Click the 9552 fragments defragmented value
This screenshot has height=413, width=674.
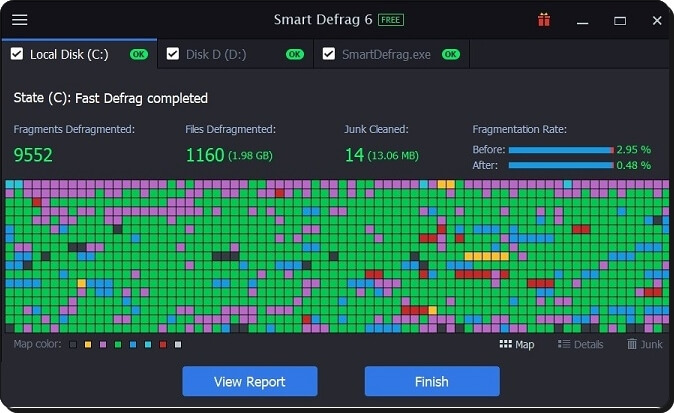[x=33, y=155]
